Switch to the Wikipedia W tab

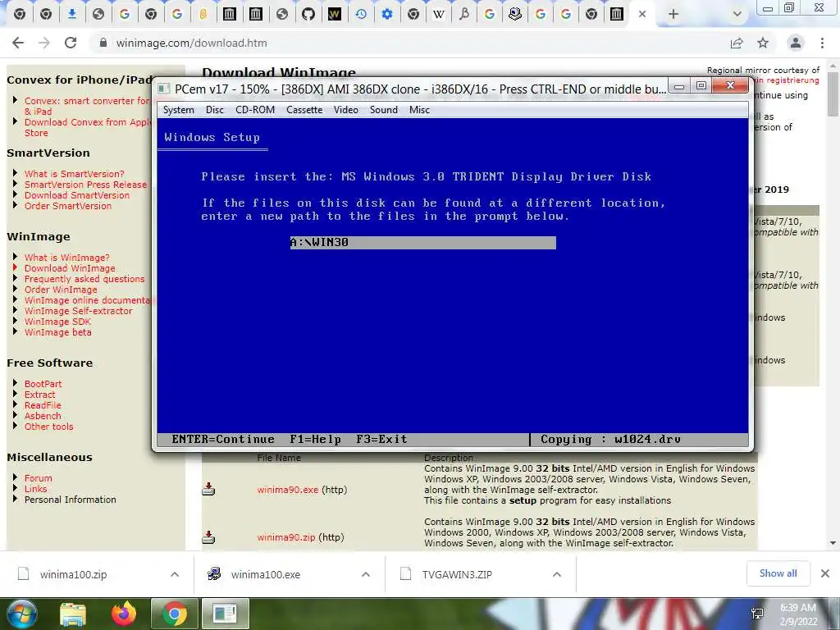(x=439, y=15)
